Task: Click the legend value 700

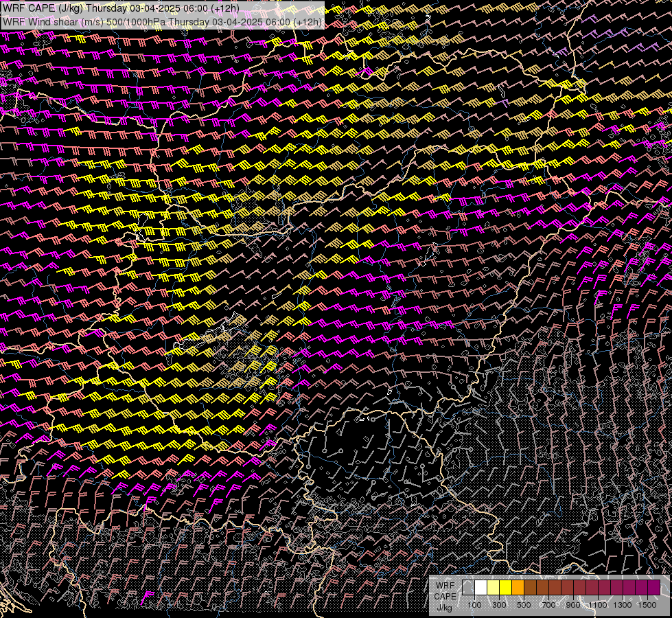Action: (548, 605)
